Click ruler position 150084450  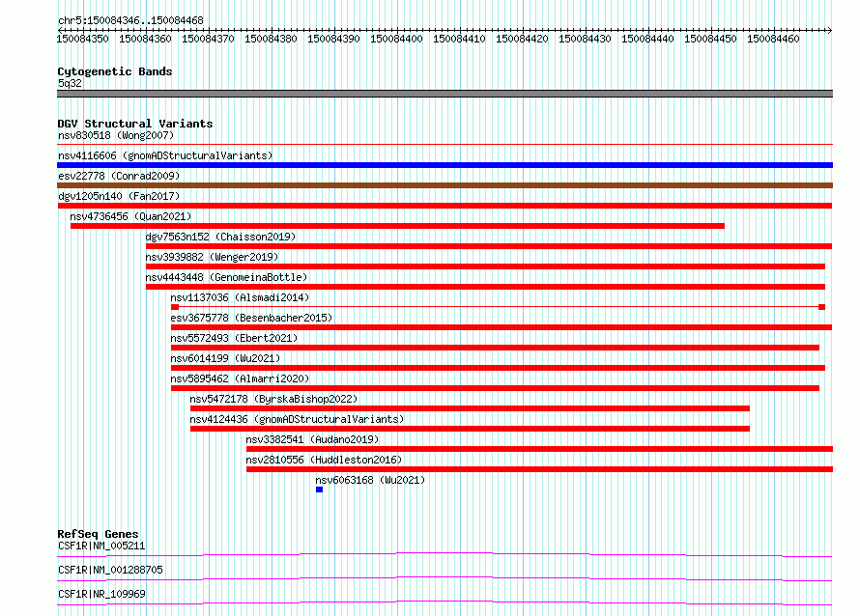(x=711, y=39)
